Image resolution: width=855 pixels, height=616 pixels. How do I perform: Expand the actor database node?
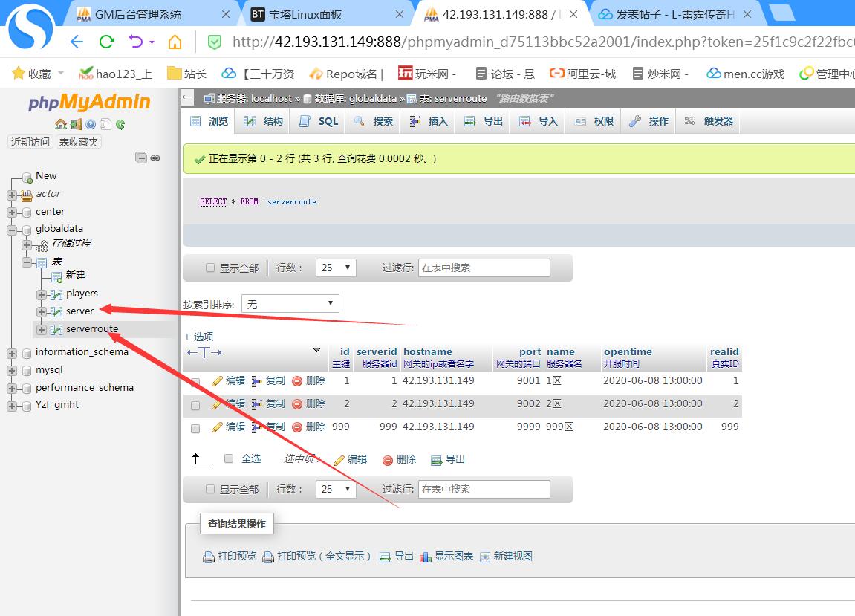tap(12, 195)
